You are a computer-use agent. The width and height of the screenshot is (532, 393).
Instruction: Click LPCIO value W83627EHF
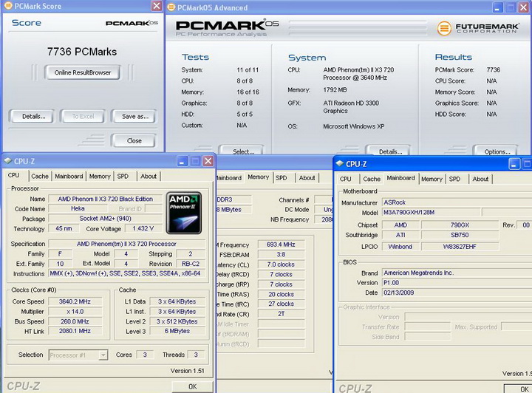(460, 247)
